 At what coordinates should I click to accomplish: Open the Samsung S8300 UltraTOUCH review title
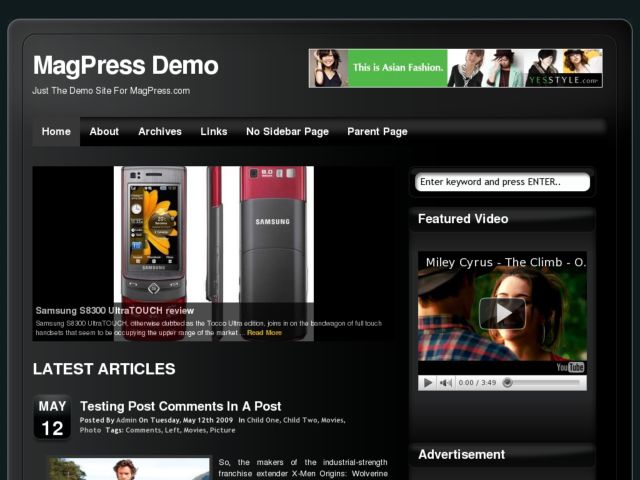click(x=115, y=311)
